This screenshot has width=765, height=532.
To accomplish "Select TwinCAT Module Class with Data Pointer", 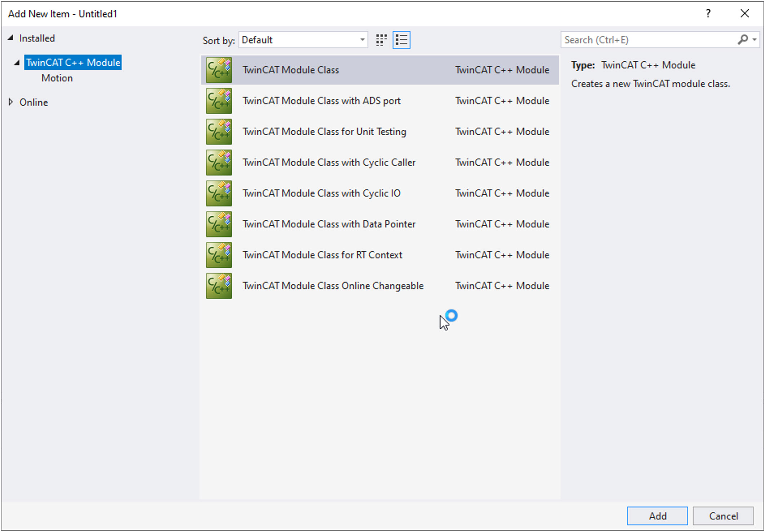I will [380, 224].
